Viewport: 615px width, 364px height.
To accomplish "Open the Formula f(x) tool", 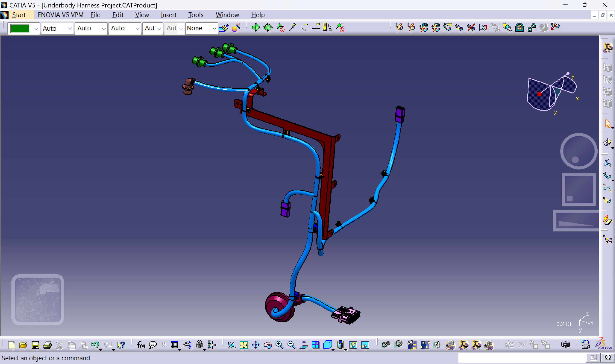I will (x=141, y=345).
